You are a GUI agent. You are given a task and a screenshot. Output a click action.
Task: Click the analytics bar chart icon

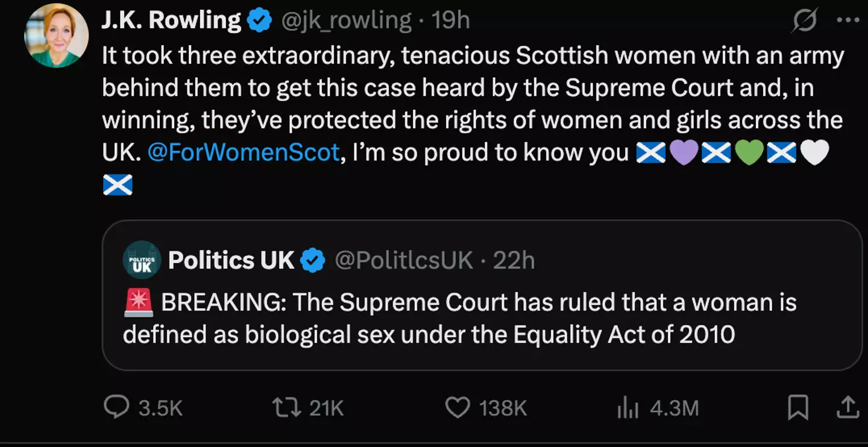pyautogui.click(x=629, y=408)
